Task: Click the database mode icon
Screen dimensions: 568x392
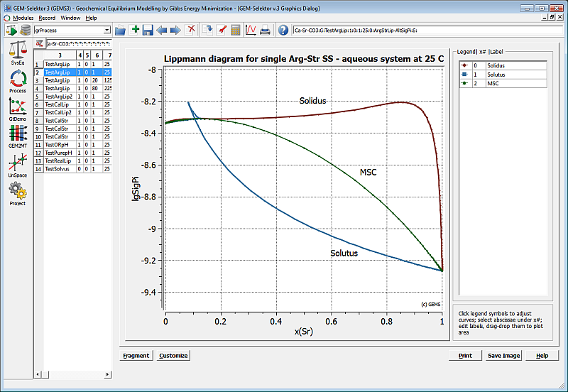Action: click(x=25, y=30)
